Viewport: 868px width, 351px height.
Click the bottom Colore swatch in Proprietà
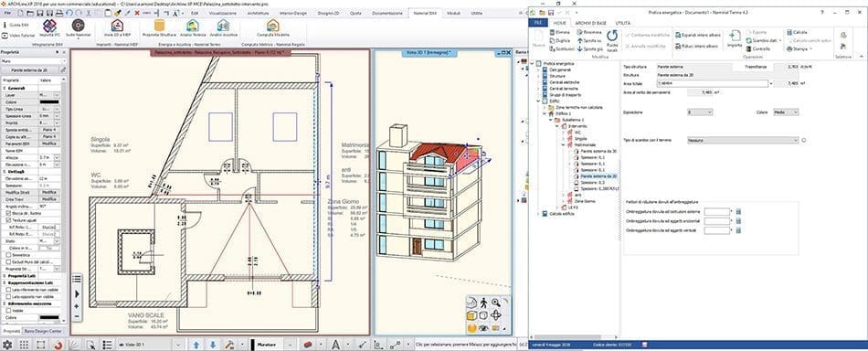48,317
